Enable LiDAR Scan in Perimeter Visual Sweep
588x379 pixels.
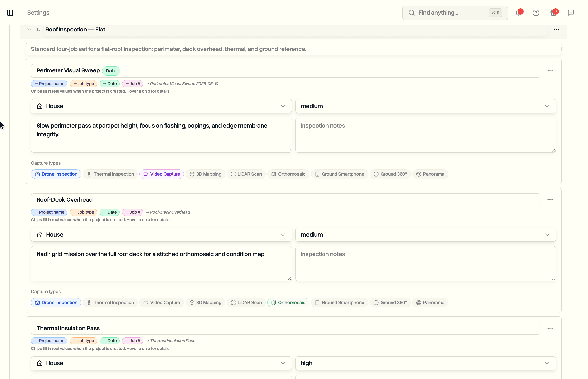click(x=246, y=174)
